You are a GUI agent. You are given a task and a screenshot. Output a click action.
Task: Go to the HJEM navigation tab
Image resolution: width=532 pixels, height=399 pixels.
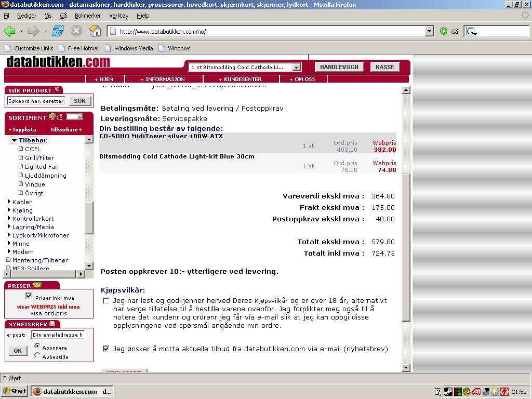[x=105, y=79]
